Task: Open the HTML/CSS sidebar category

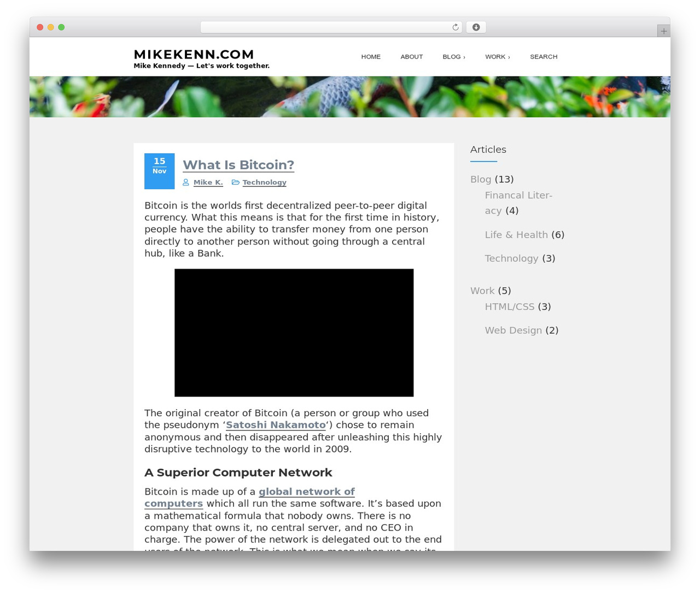Action: [x=510, y=306]
